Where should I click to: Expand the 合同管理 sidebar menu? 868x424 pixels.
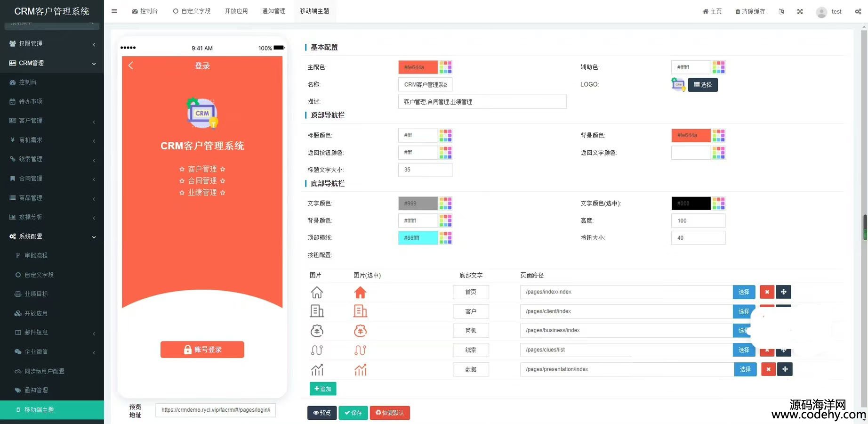tap(52, 179)
